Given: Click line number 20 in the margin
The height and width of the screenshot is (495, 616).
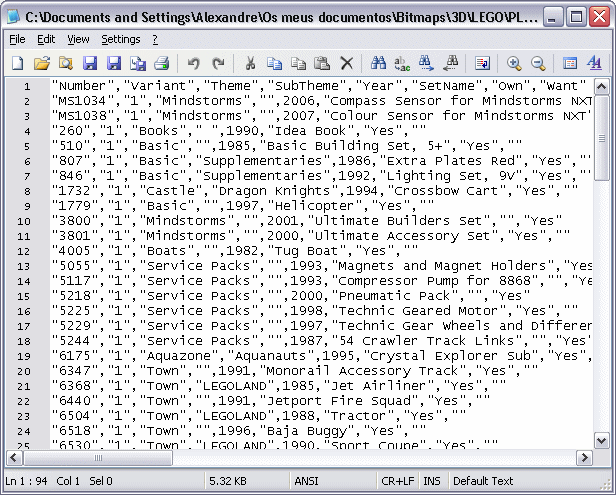Looking at the screenshot, I should [24, 371].
